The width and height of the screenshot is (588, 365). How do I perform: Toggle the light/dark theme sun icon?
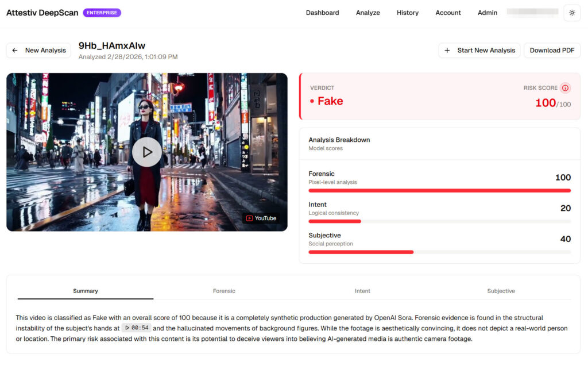pos(572,13)
